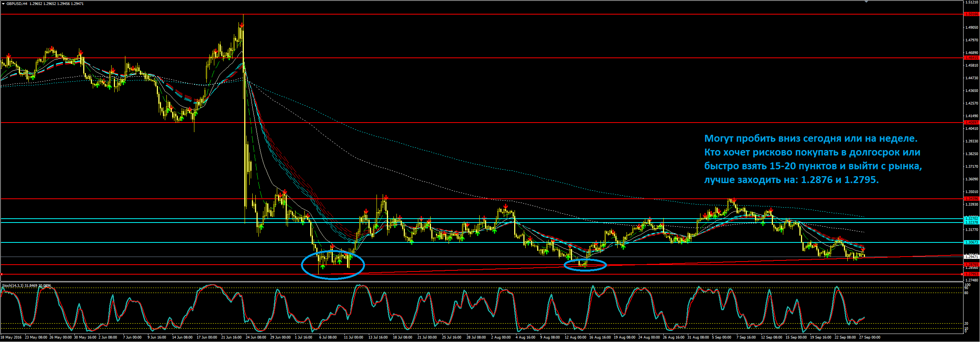Click the cyan 1.32378 price level label
Screen dimensions: 980x342
click(972, 223)
